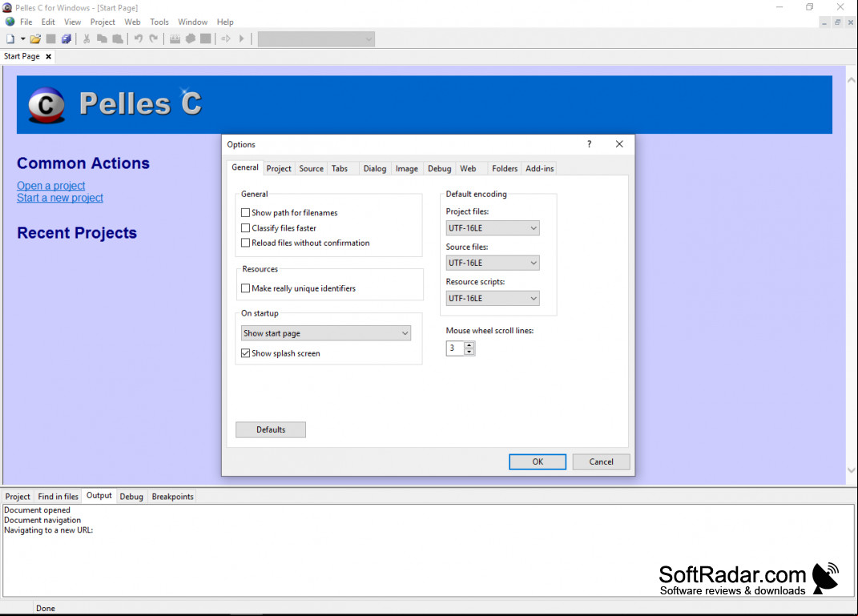Open the bottom panel Project tab

pos(18,497)
